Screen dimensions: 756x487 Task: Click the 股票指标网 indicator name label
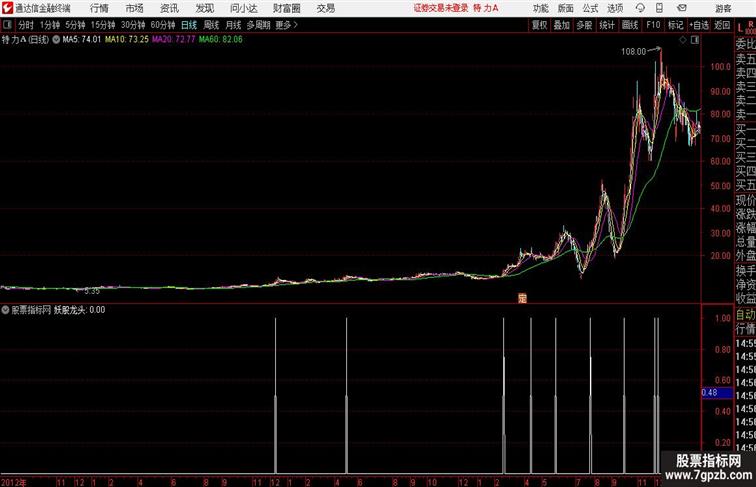click(31, 310)
